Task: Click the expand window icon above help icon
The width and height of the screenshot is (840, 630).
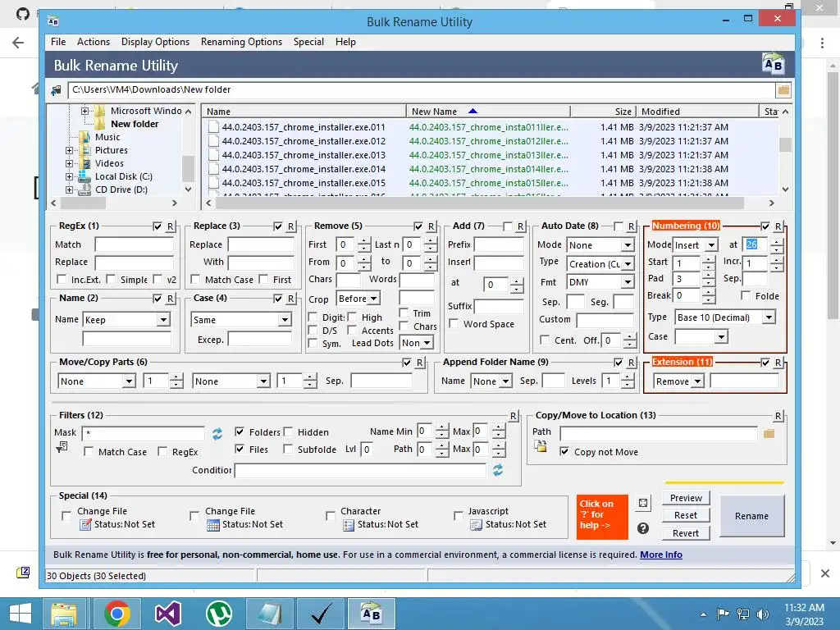Action: coord(643,503)
